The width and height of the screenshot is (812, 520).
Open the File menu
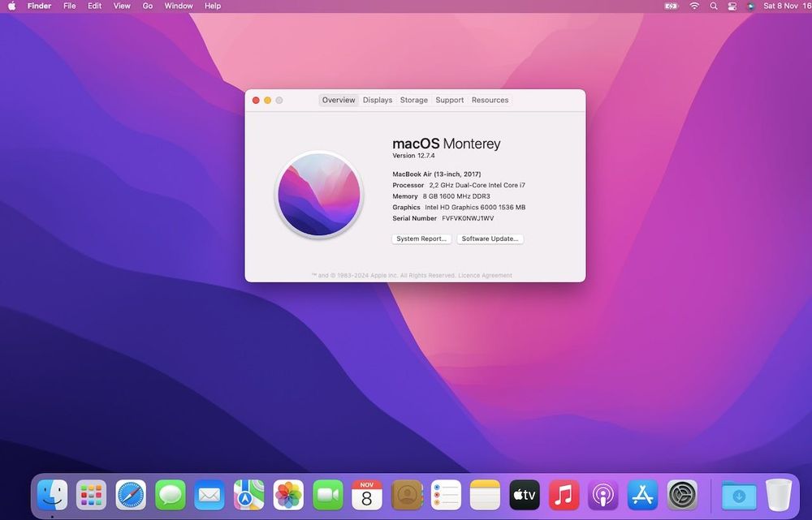(x=69, y=6)
